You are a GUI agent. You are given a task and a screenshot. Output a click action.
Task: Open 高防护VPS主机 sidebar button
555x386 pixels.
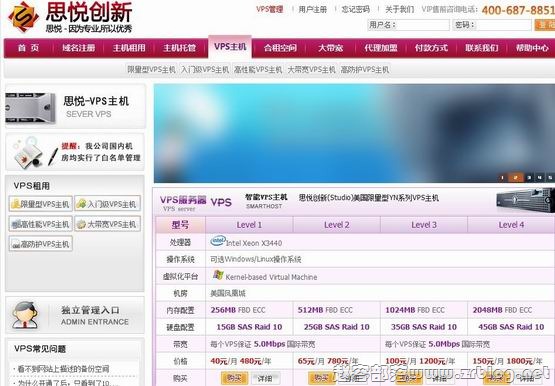41,244
